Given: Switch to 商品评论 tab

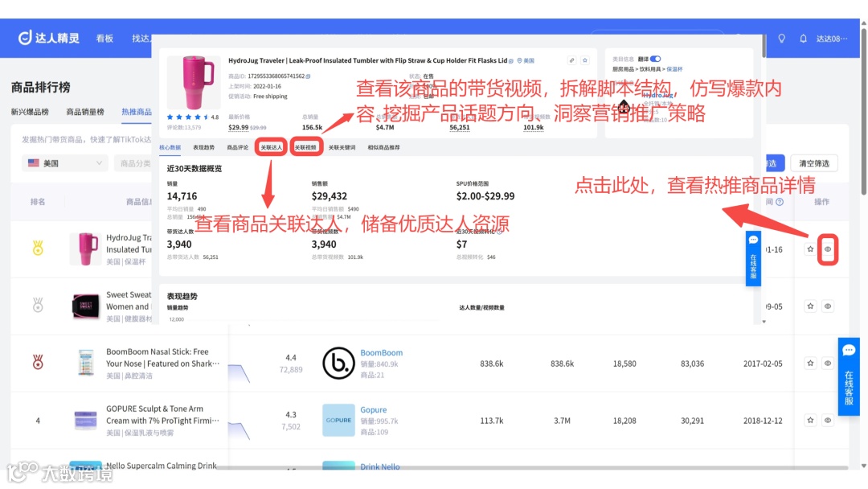Looking at the screenshot, I should click(x=237, y=147).
